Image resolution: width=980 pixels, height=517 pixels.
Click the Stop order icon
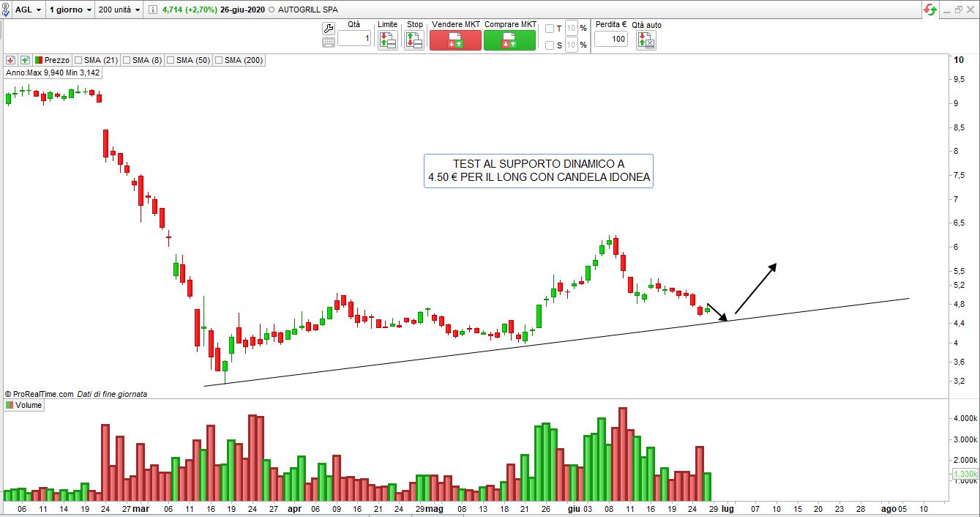click(414, 41)
